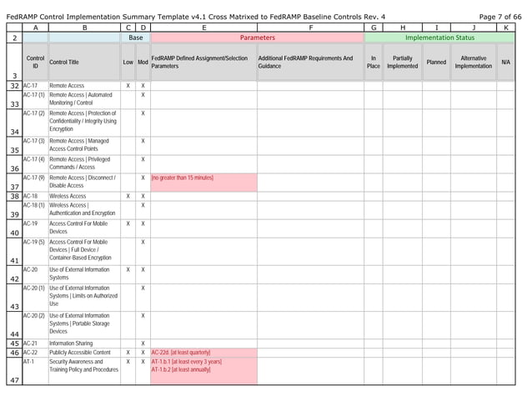Select column E header
This screenshot has width=532, height=411.
pos(204,28)
